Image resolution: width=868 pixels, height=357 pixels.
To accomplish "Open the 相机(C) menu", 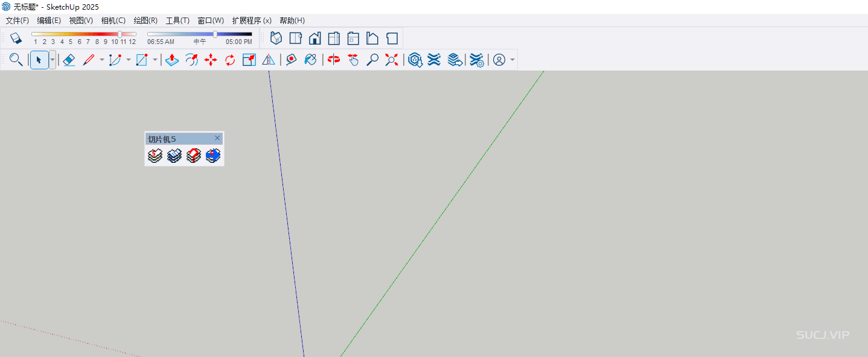I will click(113, 21).
